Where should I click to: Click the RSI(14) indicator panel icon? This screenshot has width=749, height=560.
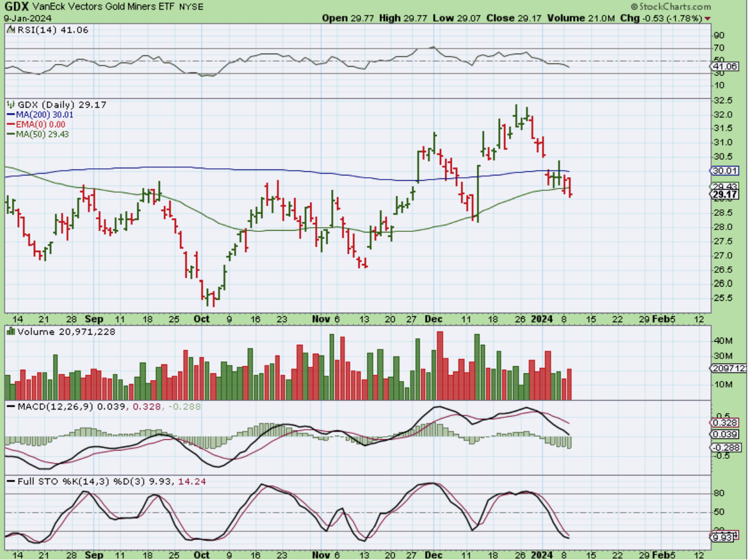[x=10, y=29]
